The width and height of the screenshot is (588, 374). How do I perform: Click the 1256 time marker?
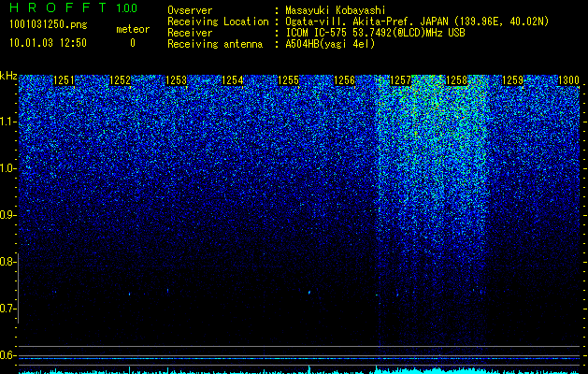pos(344,80)
